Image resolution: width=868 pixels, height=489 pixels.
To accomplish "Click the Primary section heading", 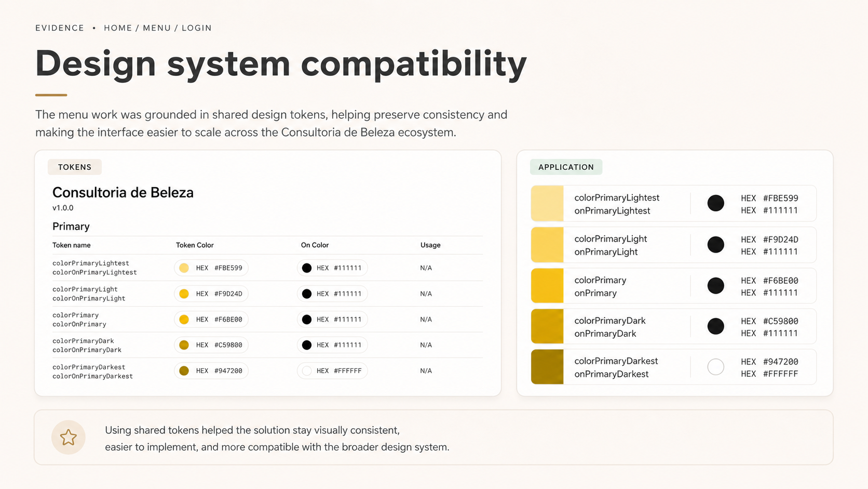I will click(x=71, y=227).
